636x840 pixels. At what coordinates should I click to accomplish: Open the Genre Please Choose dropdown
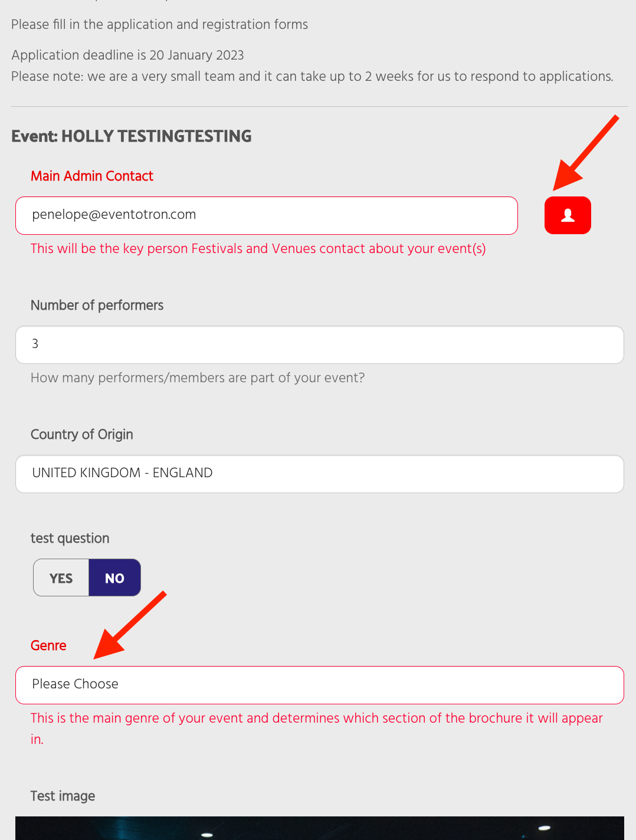click(320, 685)
